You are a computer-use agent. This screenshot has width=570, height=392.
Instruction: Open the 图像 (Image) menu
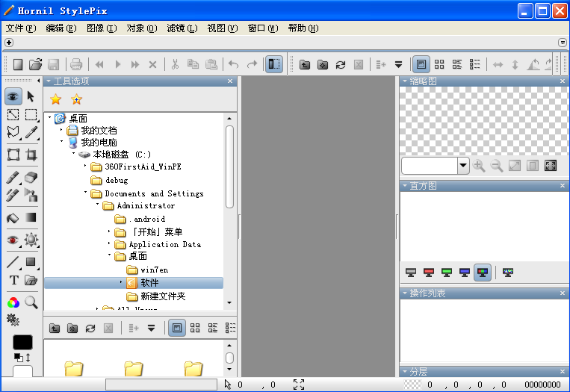click(102, 28)
